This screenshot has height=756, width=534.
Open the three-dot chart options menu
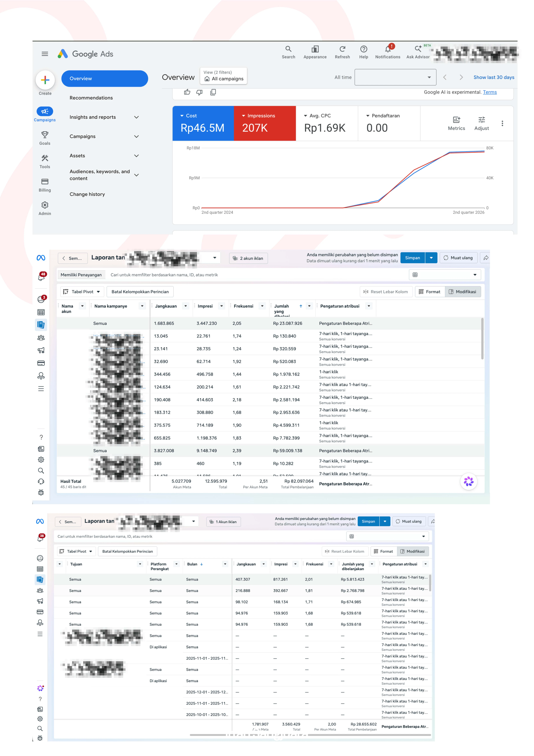click(502, 123)
